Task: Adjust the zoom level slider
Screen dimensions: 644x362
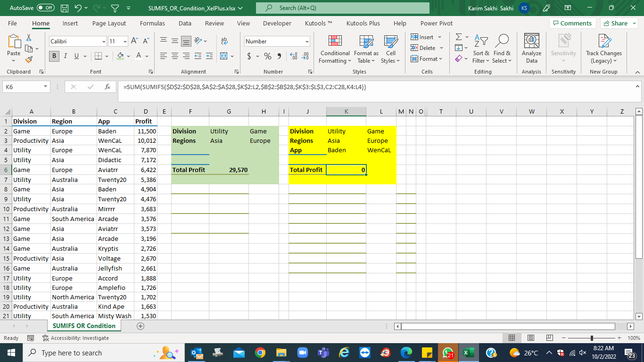Action: click(591, 338)
